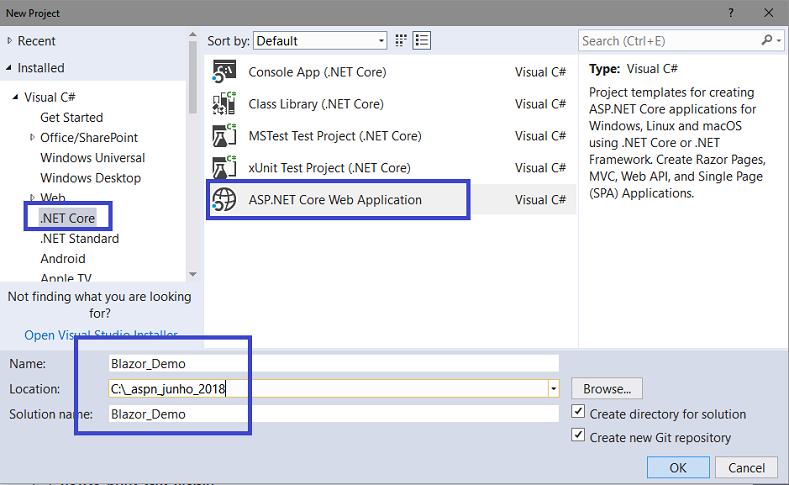Switch to small icons view
Viewport: 789px width, 485px height.
[401, 41]
